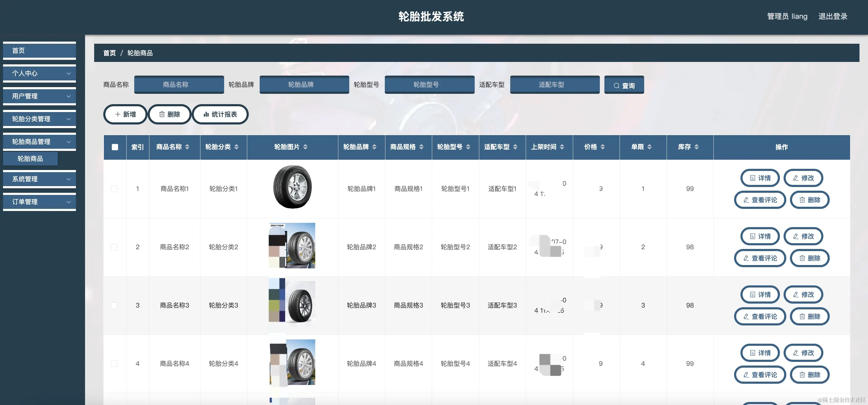This screenshot has height=405, width=868.
Task: Sort by 商品名称 column sort arrows
Action: pyautogui.click(x=187, y=147)
